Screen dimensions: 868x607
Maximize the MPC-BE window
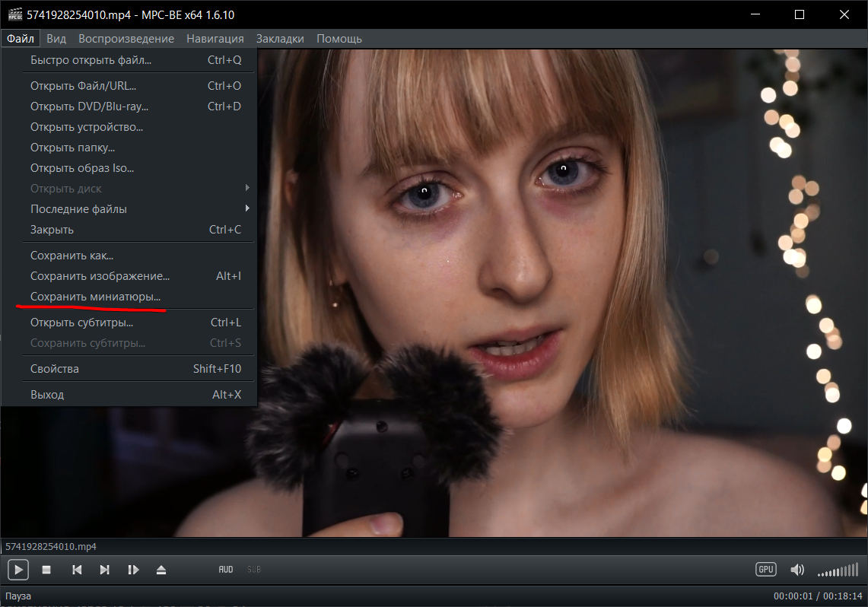[x=800, y=14]
